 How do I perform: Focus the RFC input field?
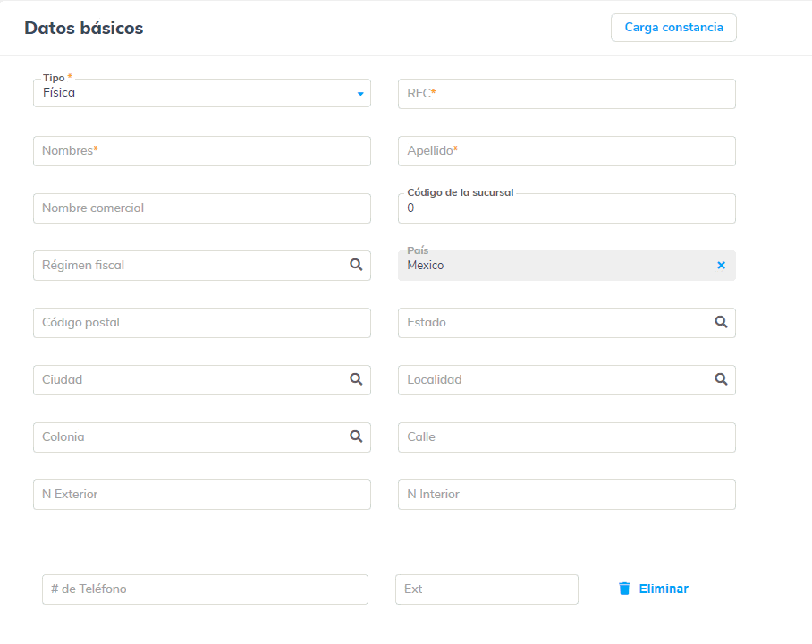tap(566, 94)
